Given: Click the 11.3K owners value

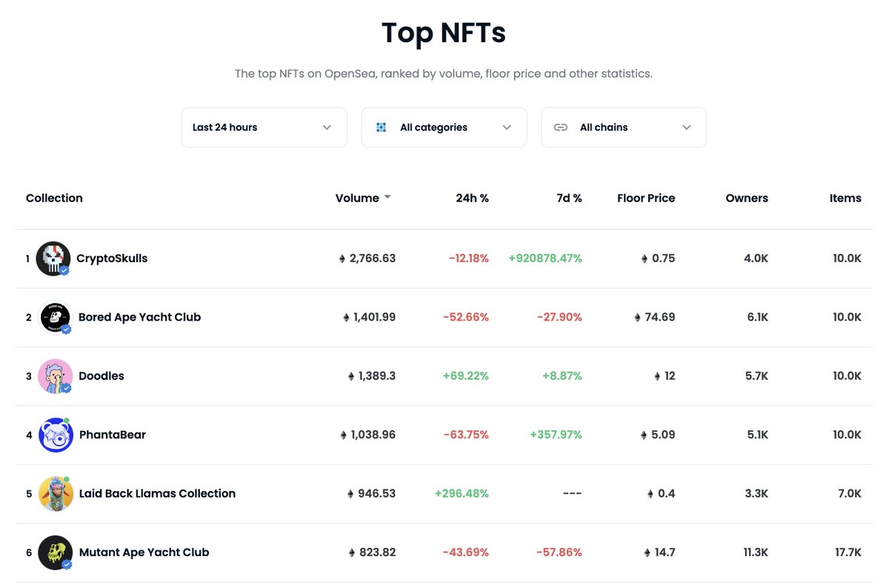Looking at the screenshot, I should click(x=756, y=552).
